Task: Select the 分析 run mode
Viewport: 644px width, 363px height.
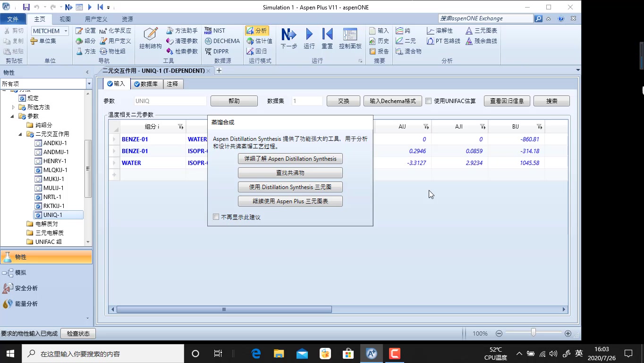Action: pyautogui.click(x=257, y=31)
